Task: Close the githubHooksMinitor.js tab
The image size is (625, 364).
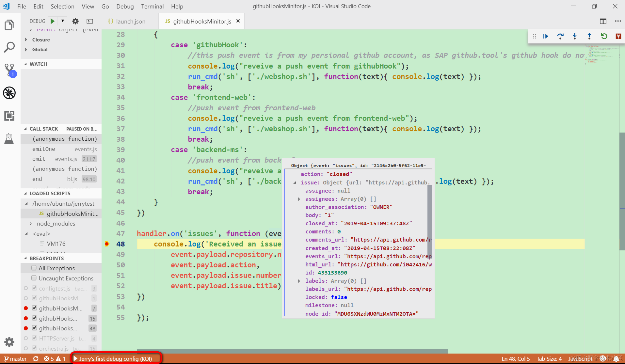Action: click(238, 21)
